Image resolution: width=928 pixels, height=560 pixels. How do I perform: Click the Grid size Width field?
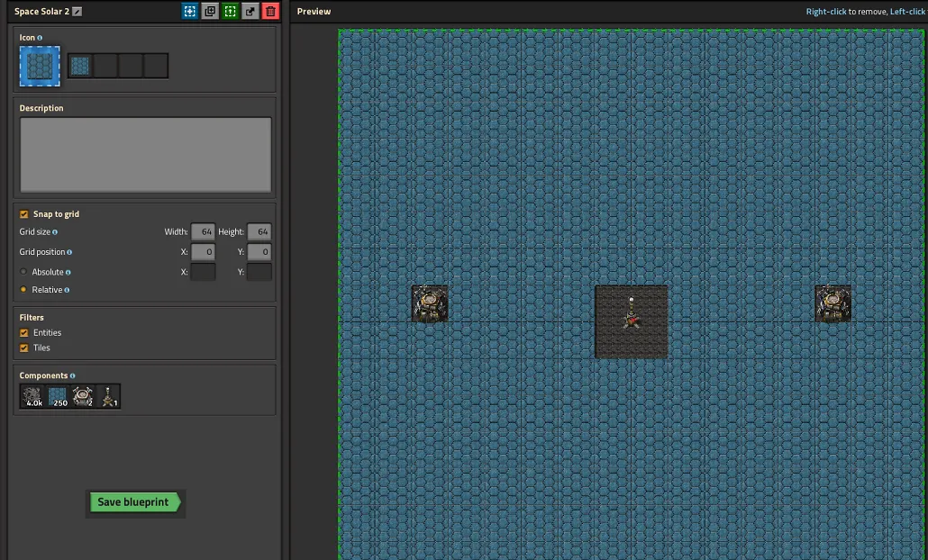point(203,231)
